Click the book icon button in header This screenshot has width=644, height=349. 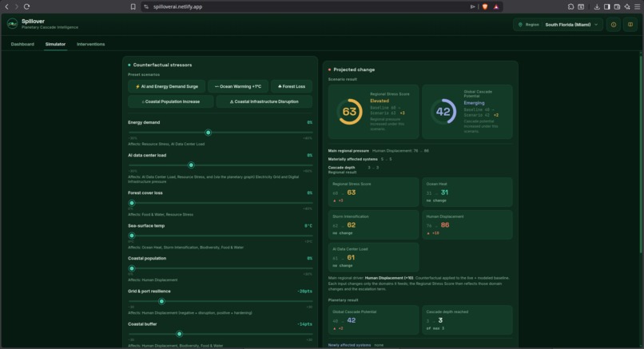630,25
